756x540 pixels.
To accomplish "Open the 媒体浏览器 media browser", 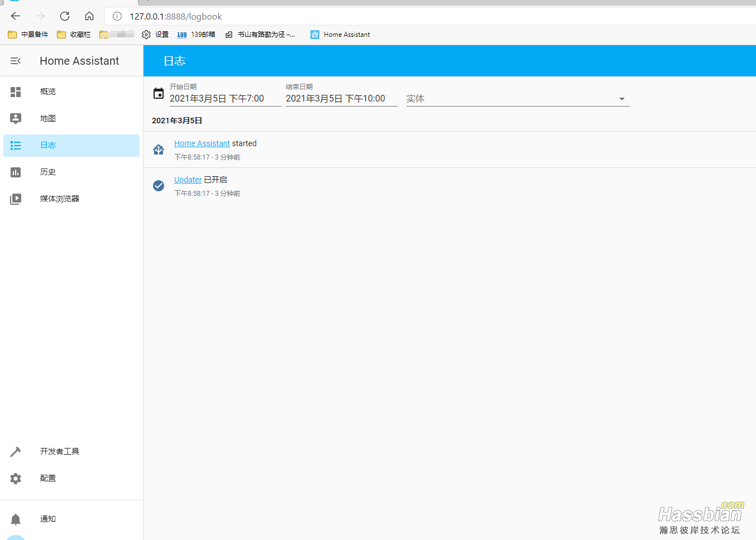I will [71, 199].
